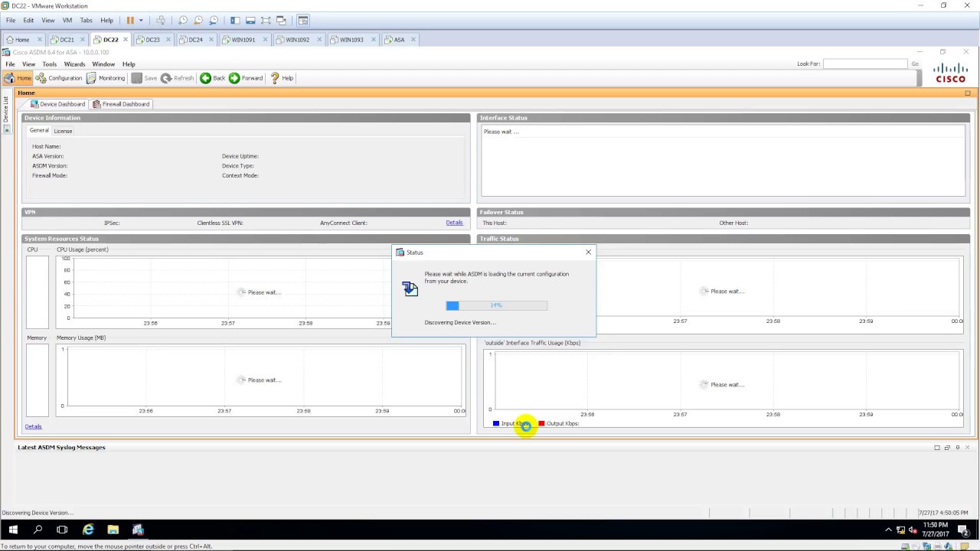Open the Windows Action Center notifications
The height and width of the screenshot is (551, 980).
tap(963, 530)
